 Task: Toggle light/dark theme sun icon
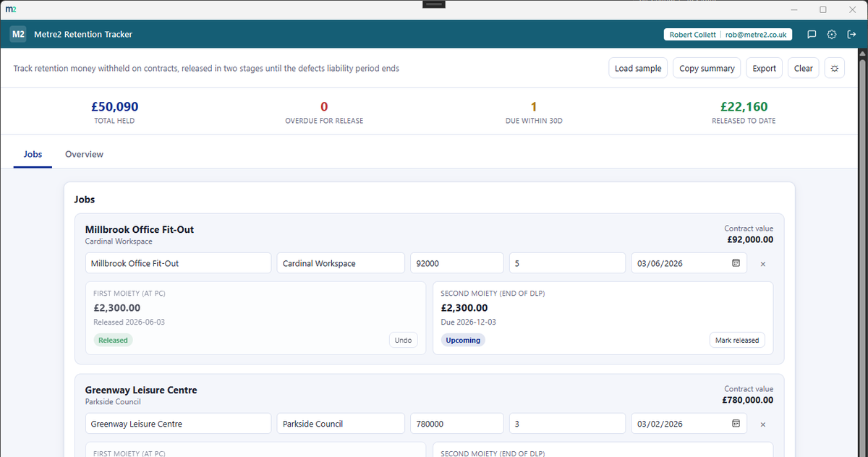point(834,68)
